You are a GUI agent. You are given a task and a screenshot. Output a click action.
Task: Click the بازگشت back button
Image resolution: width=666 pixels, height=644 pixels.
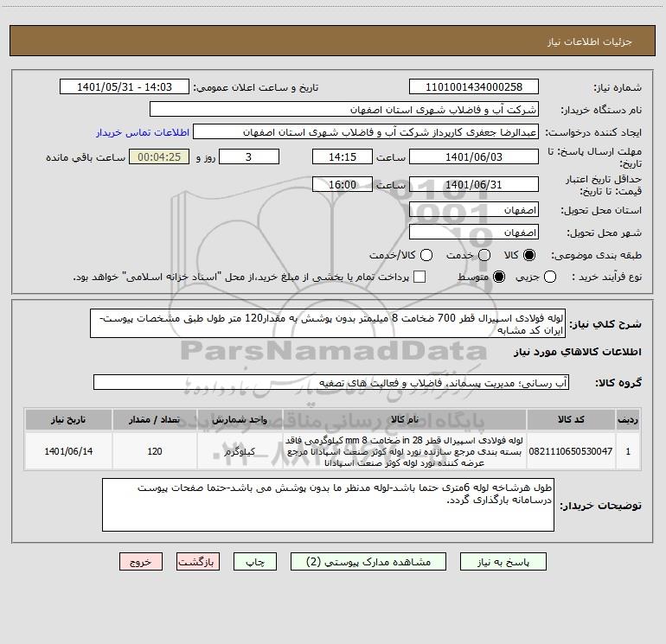[198, 562]
